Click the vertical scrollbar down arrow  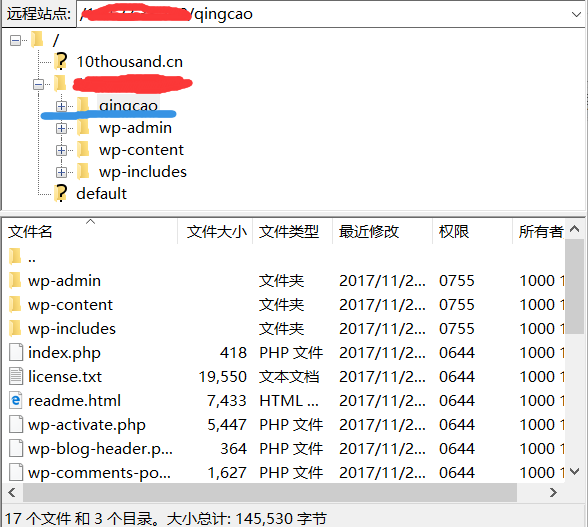[x=574, y=471]
